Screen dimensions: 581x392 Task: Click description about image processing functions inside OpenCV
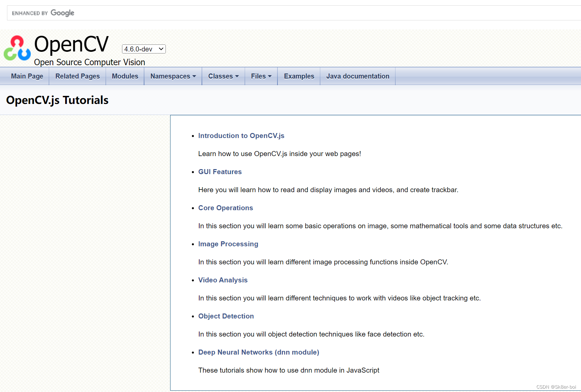coord(323,262)
